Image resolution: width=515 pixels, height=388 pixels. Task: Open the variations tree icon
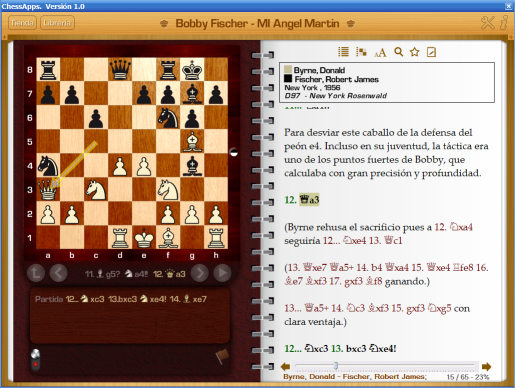click(x=361, y=52)
